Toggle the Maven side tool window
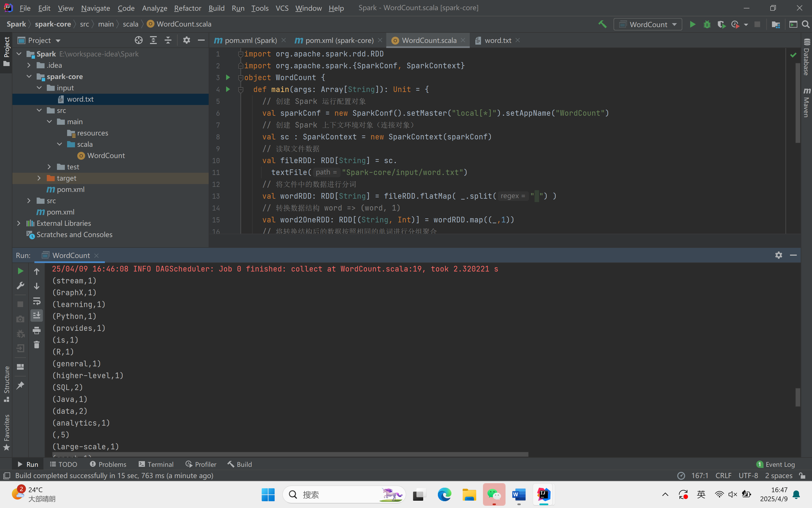Image resolution: width=812 pixels, height=508 pixels. (806, 102)
